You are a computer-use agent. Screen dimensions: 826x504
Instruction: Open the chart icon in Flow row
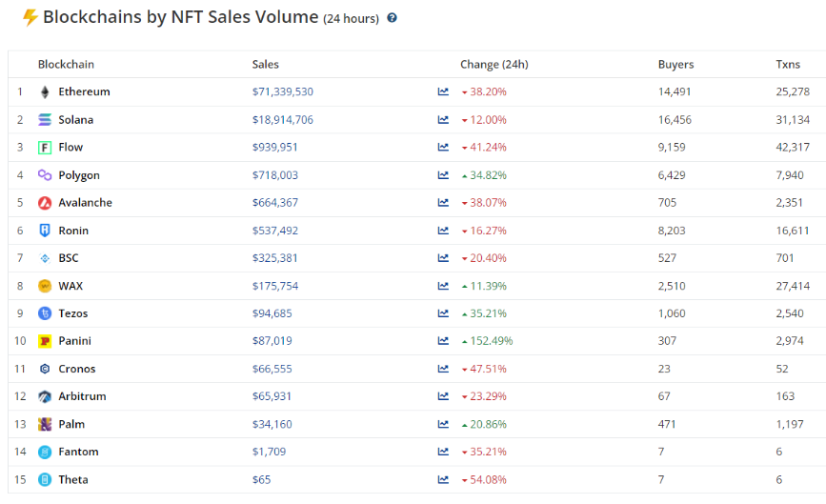coord(443,147)
